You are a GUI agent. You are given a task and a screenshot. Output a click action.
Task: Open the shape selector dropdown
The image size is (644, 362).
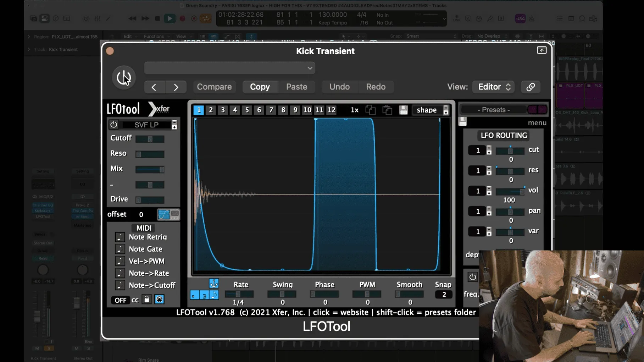pos(431,110)
